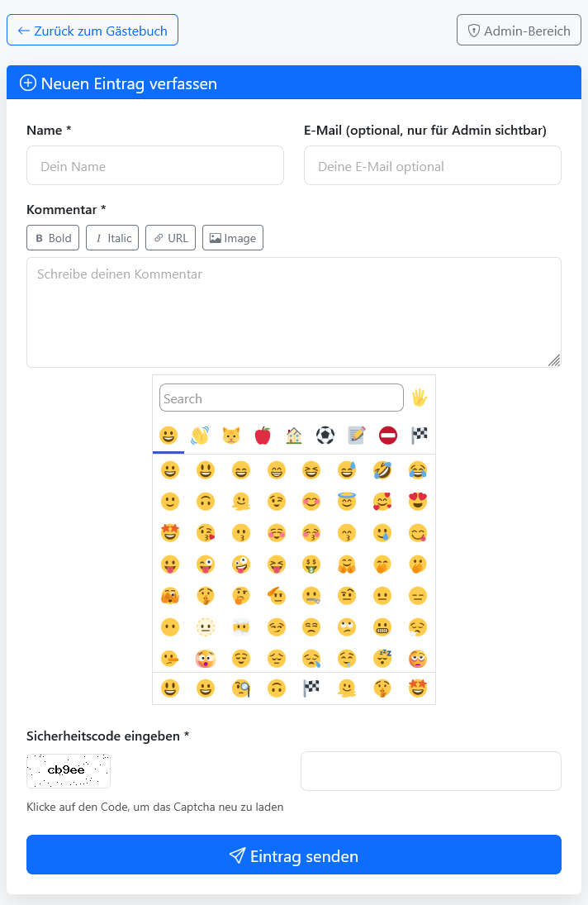Image resolution: width=588 pixels, height=905 pixels.
Task: Insert an image with the Image button
Action: point(233,238)
